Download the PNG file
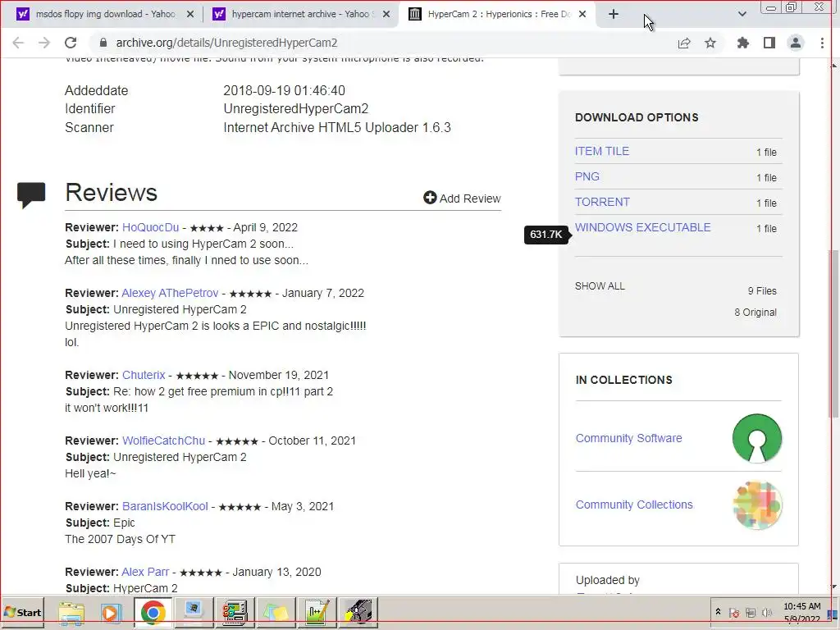This screenshot has width=840, height=630. (x=587, y=177)
